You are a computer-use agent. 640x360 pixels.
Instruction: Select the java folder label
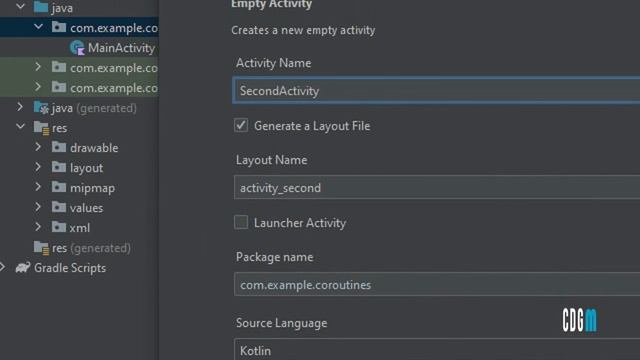coord(62,8)
